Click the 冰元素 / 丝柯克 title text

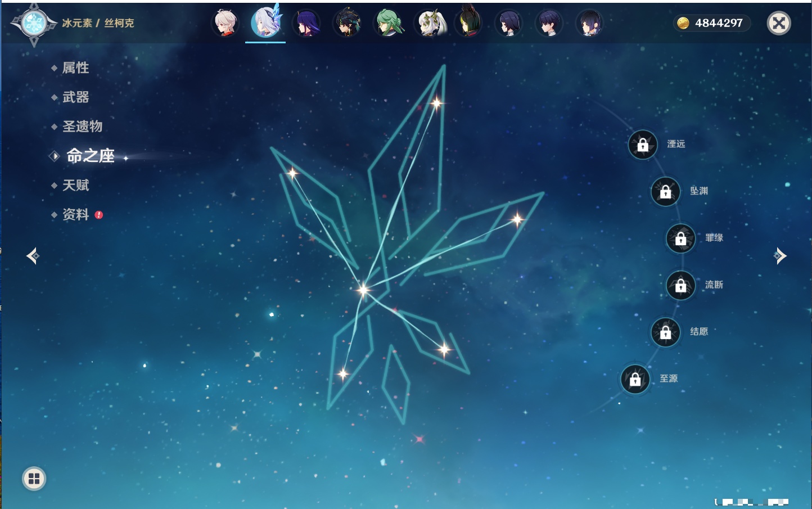coord(98,23)
